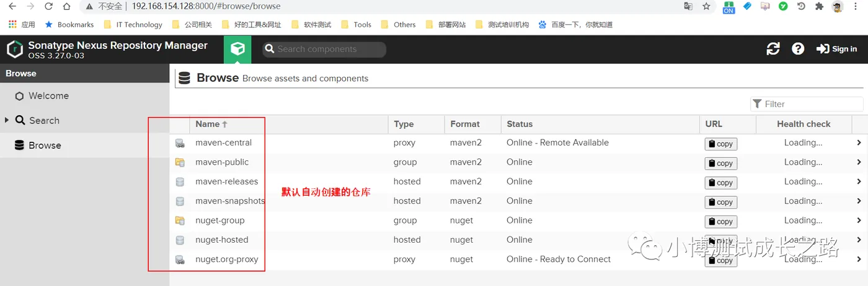Click the browse cube icon in header
This screenshot has height=286, width=868.
(x=237, y=49)
